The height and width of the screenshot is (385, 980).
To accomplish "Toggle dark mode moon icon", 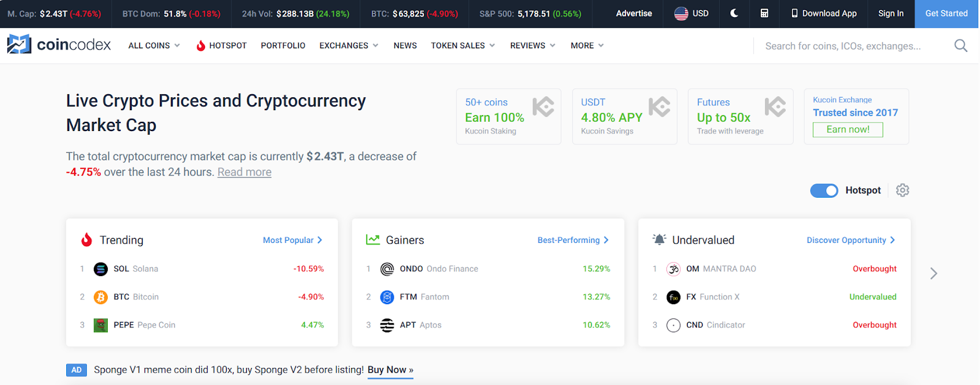I will pyautogui.click(x=734, y=13).
